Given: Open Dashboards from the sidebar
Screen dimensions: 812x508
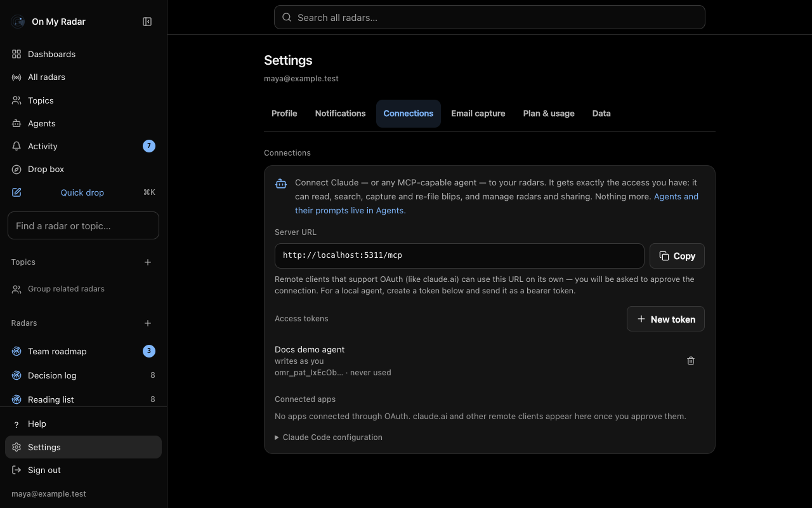Looking at the screenshot, I should click(83, 54).
